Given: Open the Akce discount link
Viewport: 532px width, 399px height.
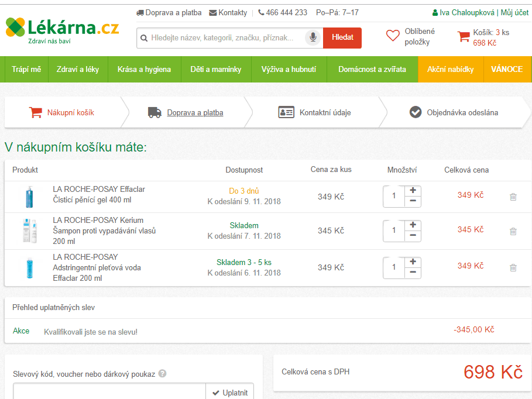Looking at the screenshot, I should pyautogui.click(x=21, y=331).
